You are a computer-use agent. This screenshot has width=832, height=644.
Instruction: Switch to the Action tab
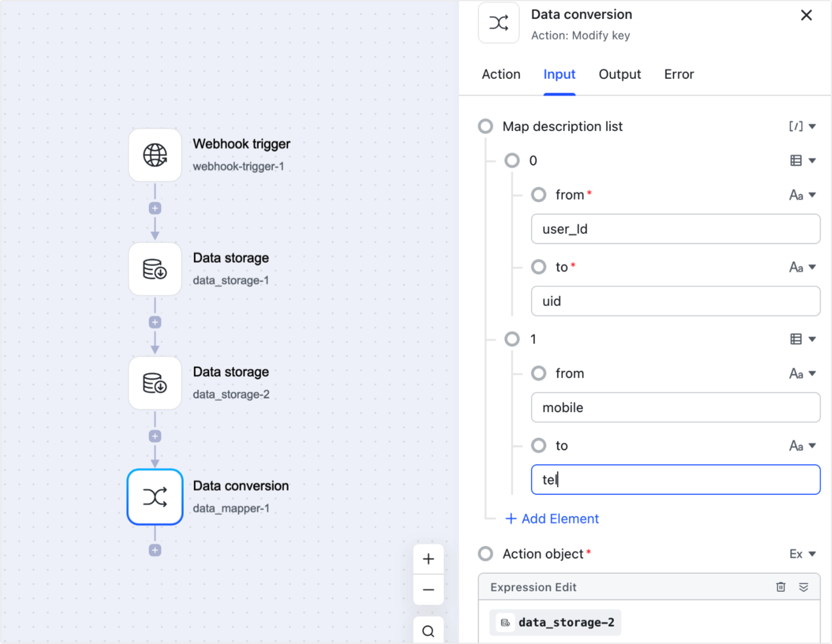pos(500,74)
